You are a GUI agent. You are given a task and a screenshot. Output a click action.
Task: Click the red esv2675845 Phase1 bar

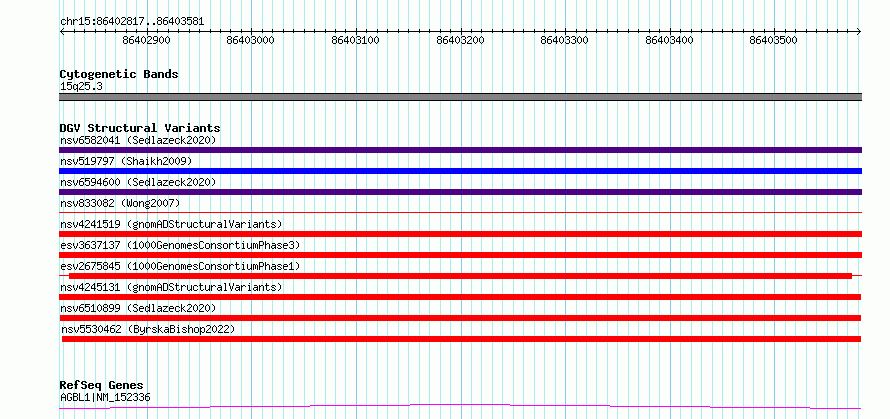(x=460, y=276)
